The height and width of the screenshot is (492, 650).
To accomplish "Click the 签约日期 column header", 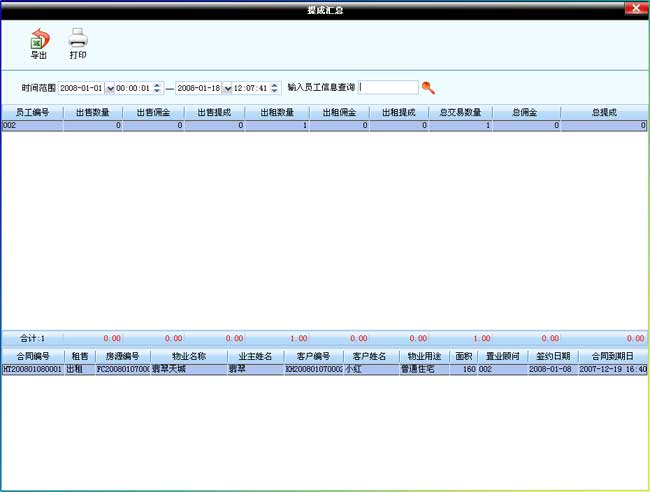I will coord(549,356).
